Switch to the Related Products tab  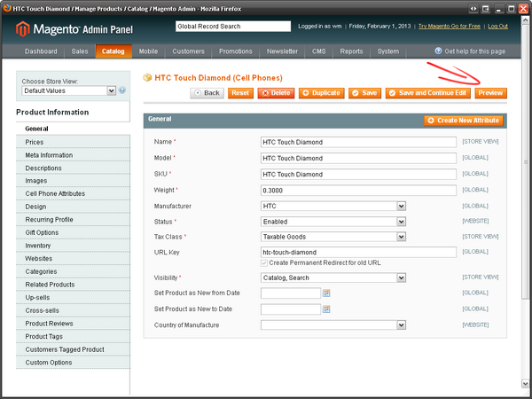coord(73,285)
